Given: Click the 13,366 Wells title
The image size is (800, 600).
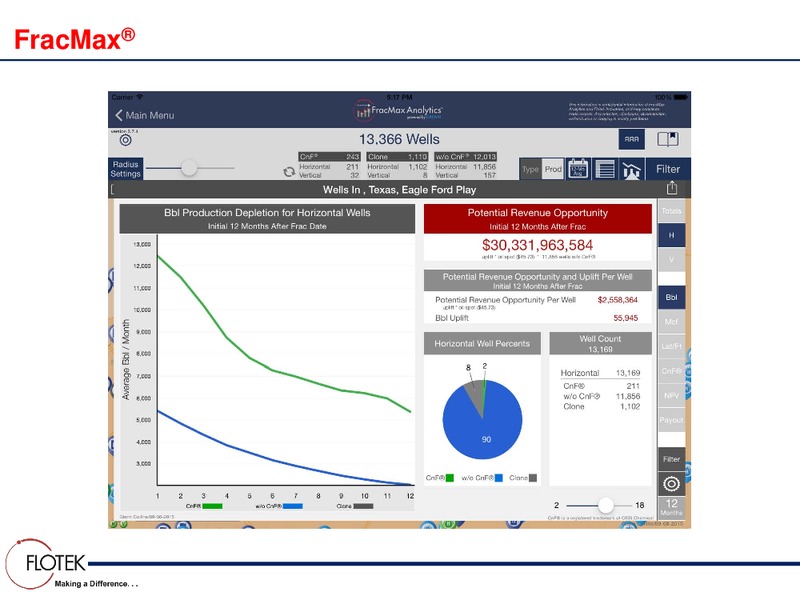Looking at the screenshot, I should pos(399,139).
